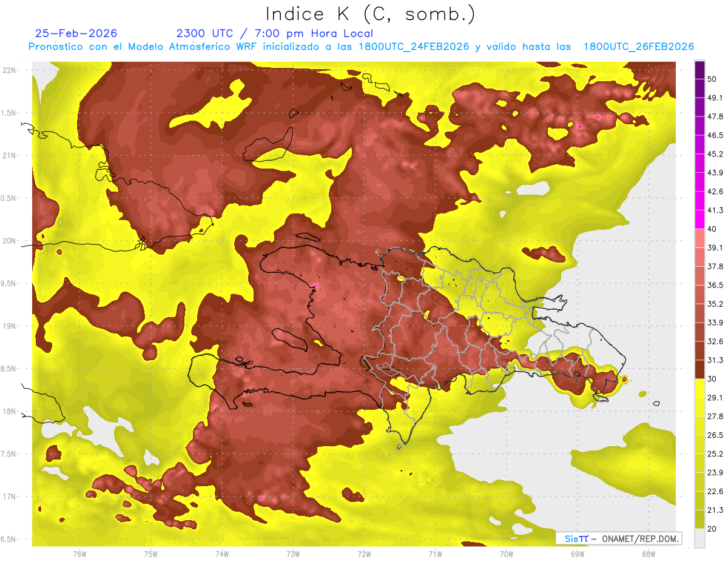Click the '74W' longitude label
The height and width of the screenshot is (562, 728).
222,554
